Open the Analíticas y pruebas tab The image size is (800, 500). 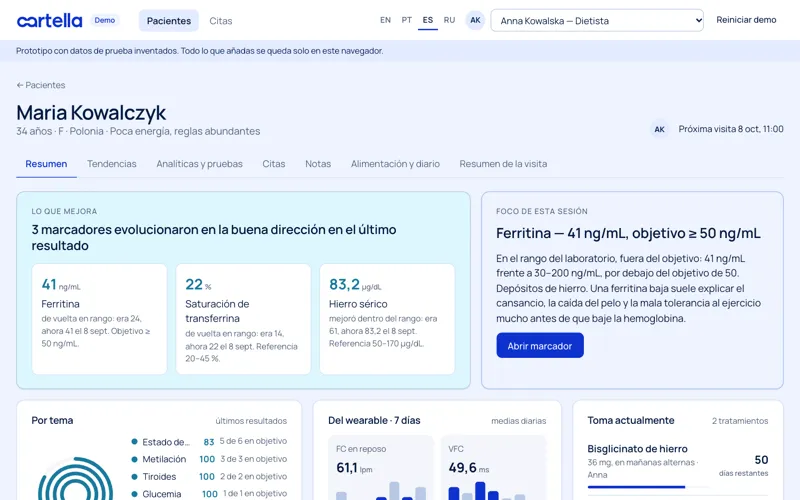tap(199, 164)
